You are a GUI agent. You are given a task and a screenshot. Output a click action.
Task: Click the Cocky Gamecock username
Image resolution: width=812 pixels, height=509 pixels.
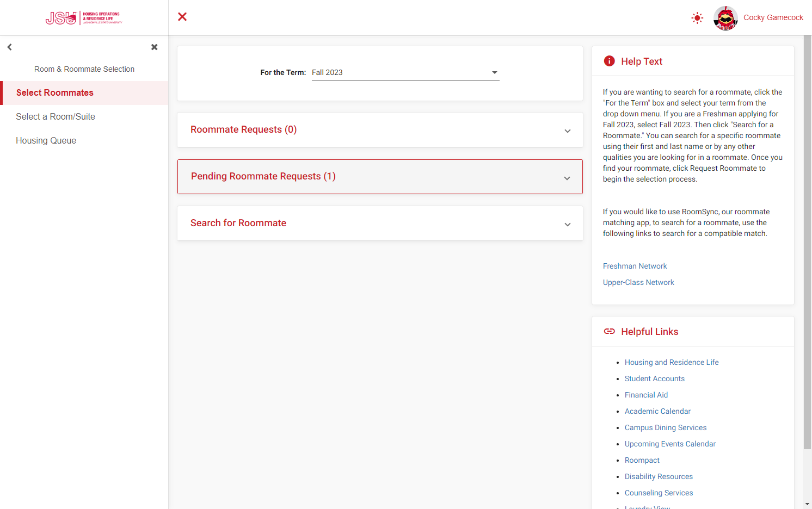tap(773, 17)
